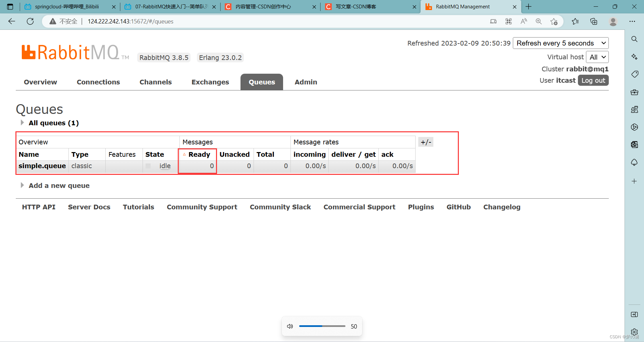Open the Community Support link

coord(202,207)
